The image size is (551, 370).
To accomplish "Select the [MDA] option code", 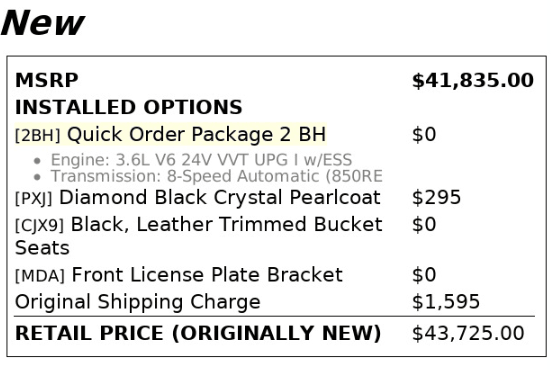I will coord(40,275).
